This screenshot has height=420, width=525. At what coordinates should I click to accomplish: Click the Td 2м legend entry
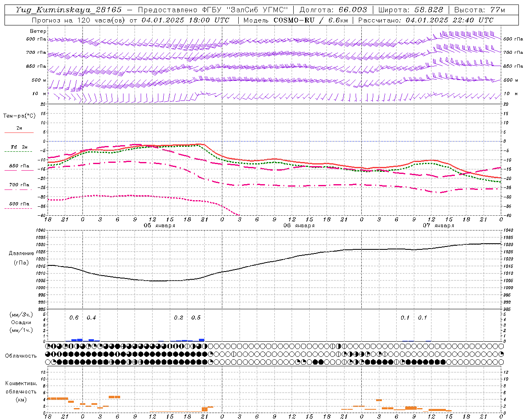pos(19,147)
